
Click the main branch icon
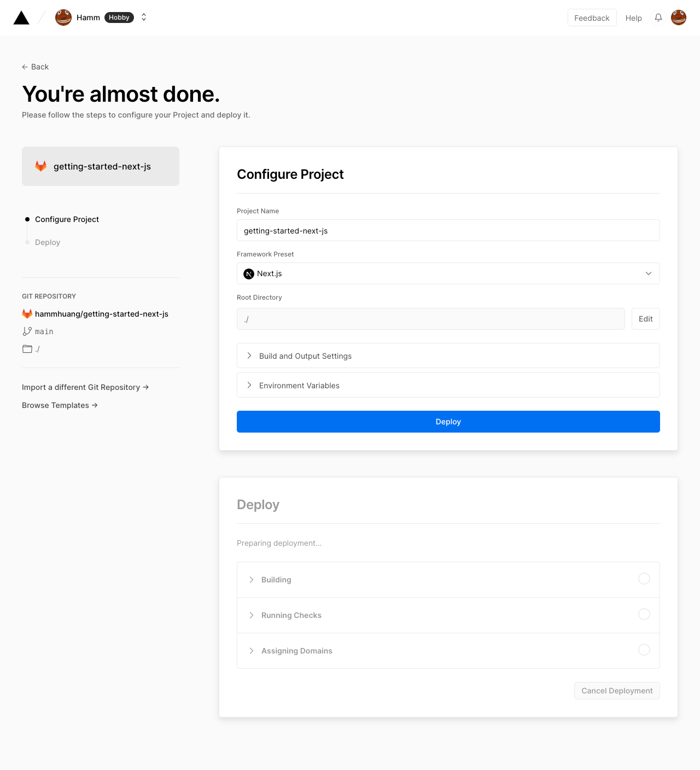tap(27, 331)
